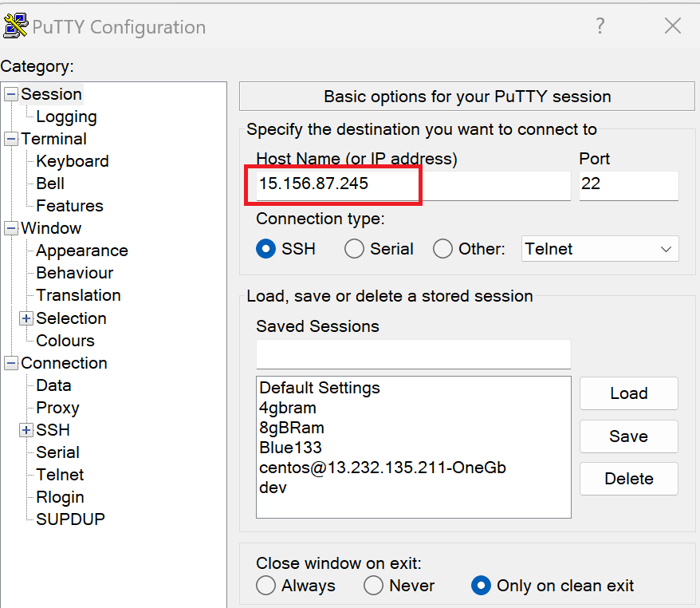Open the Rlogin category
The height and width of the screenshot is (608, 700).
[60, 497]
